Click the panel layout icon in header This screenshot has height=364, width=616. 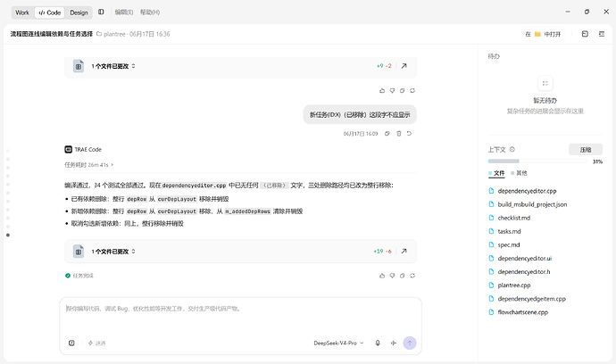(x=585, y=34)
